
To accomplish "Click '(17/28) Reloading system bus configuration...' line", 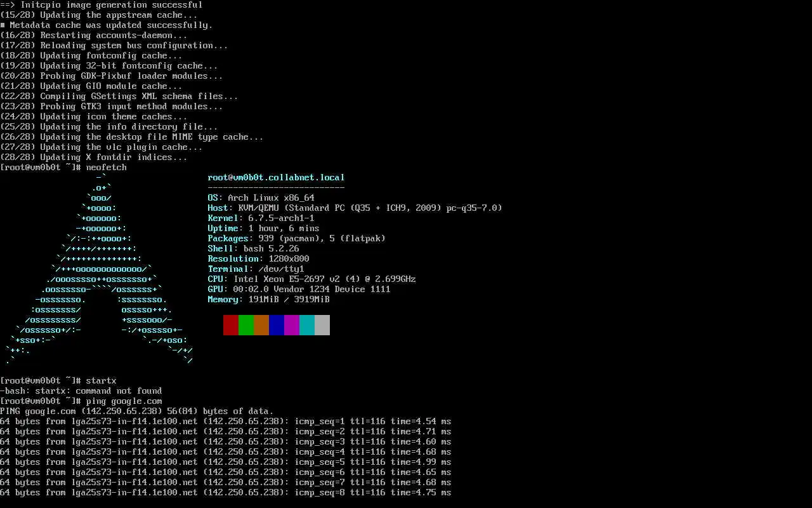I will pos(114,46).
